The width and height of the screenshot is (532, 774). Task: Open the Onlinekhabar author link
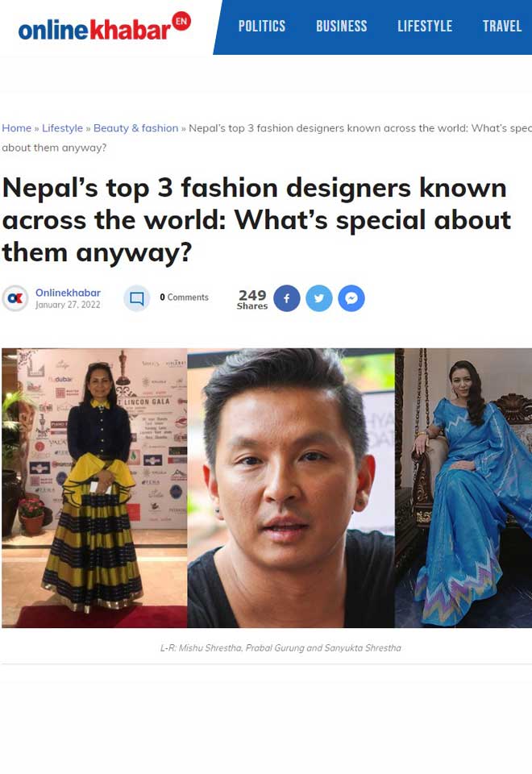coord(68,292)
